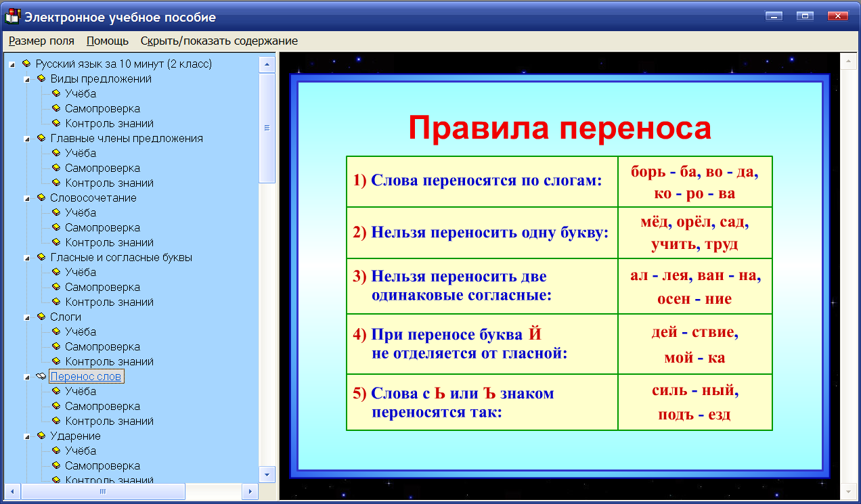Image resolution: width=861 pixels, height=504 pixels.
Task: Click the book icon beside «Гласные и согласные буквы»
Action: (x=43, y=257)
